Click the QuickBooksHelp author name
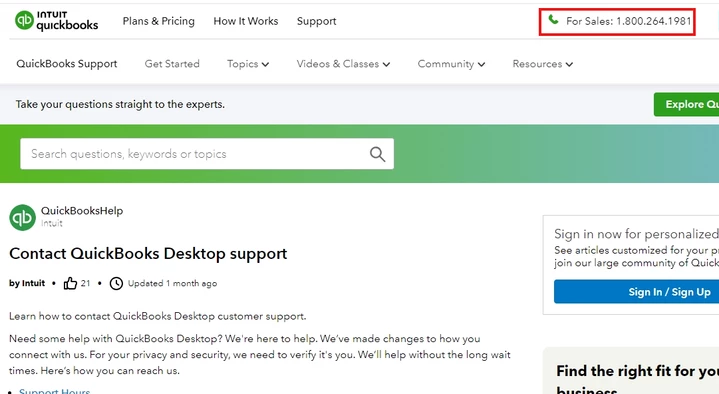The height and width of the screenshot is (394, 719). pyautogui.click(x=82, y=211)
